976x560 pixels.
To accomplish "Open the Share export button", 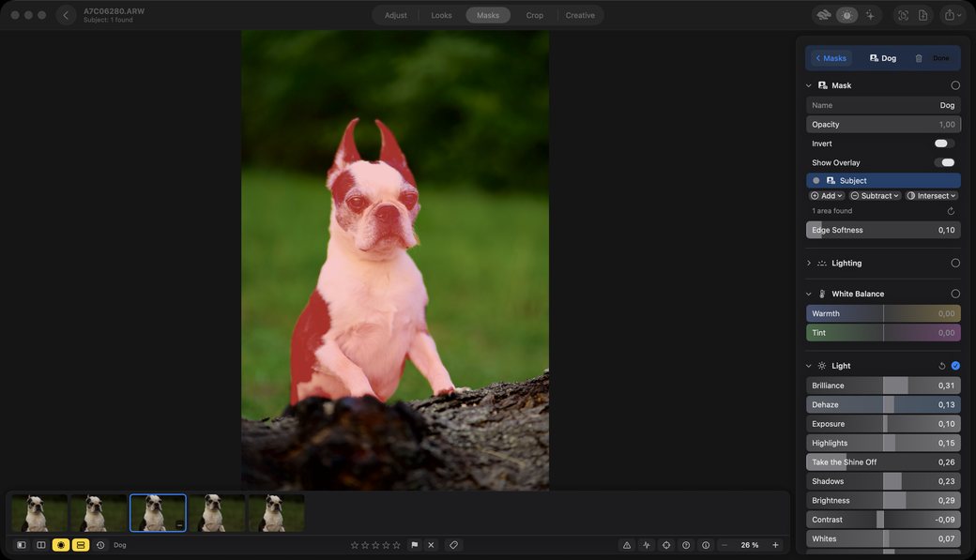I will 953,15.
